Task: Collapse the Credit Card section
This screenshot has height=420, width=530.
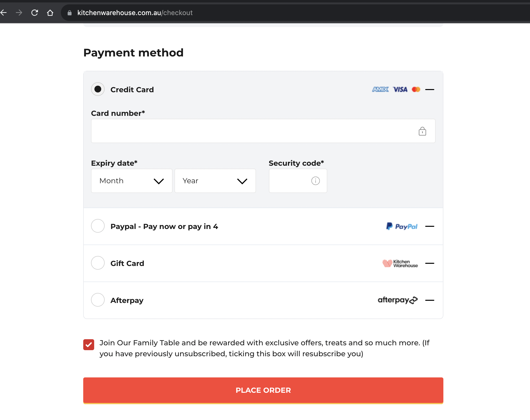Action: point(430,90)
